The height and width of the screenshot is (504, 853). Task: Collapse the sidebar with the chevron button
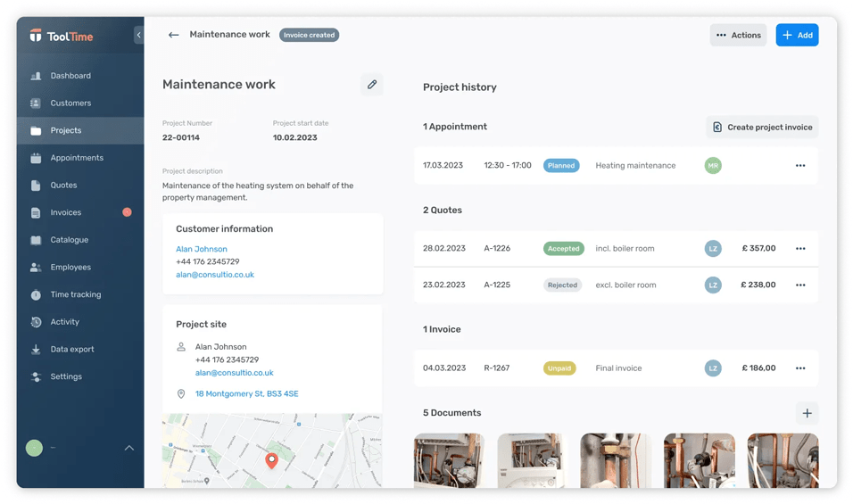pyautogui.click(x=138, y=35)
